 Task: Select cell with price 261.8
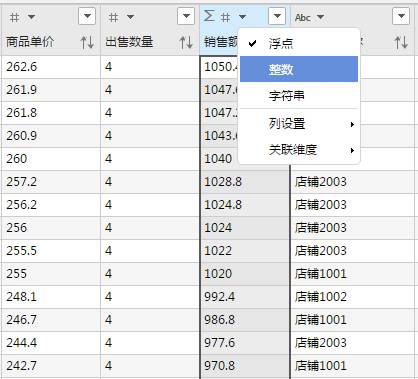click(51, 113)
